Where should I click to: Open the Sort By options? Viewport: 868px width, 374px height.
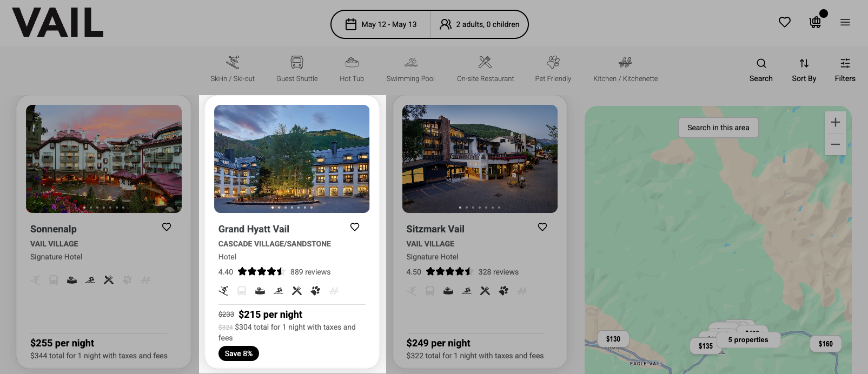coord(804,70)
